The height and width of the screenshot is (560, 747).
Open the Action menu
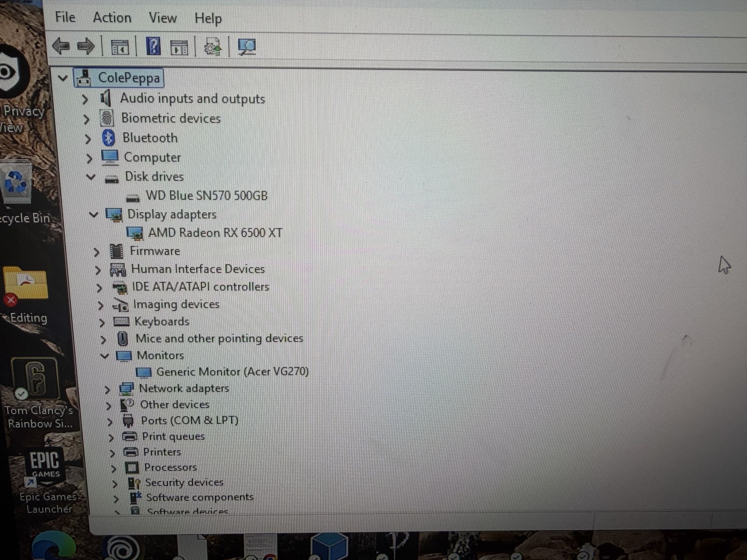112,18
